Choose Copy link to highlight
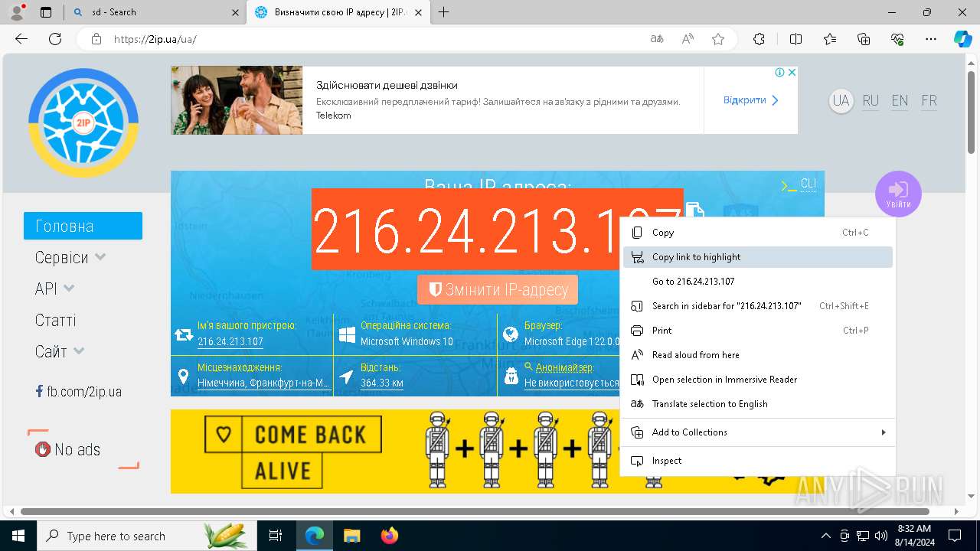 (758, 257)
